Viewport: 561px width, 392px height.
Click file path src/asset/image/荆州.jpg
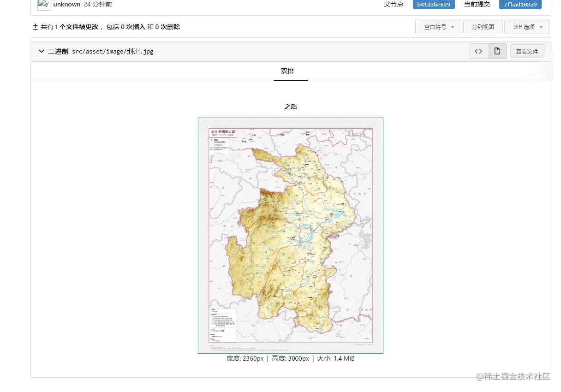click(x=113, y=51)
